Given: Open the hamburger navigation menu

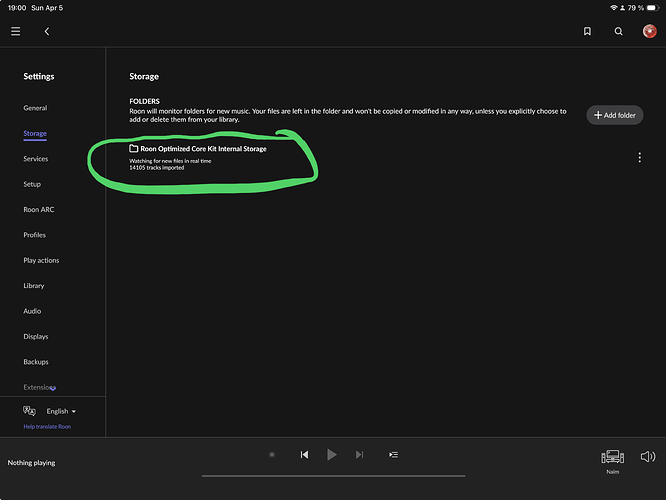Looking at the screenshot, I should pyautogui.click(x=16, y=31).
